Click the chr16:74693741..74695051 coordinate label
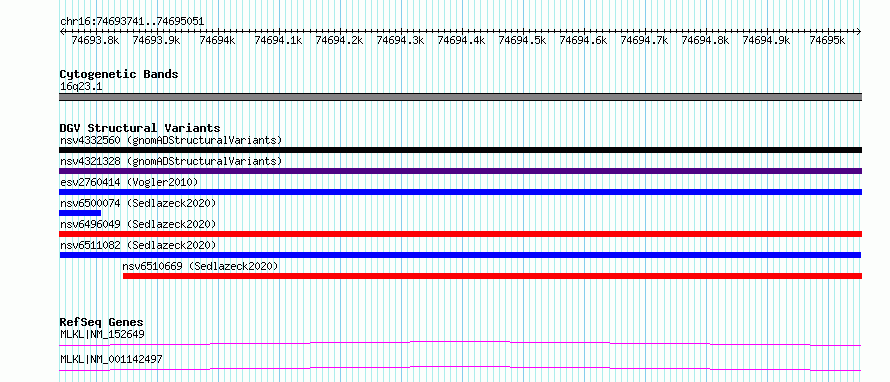The image size is (890, 382). click(x=132, y=22)
